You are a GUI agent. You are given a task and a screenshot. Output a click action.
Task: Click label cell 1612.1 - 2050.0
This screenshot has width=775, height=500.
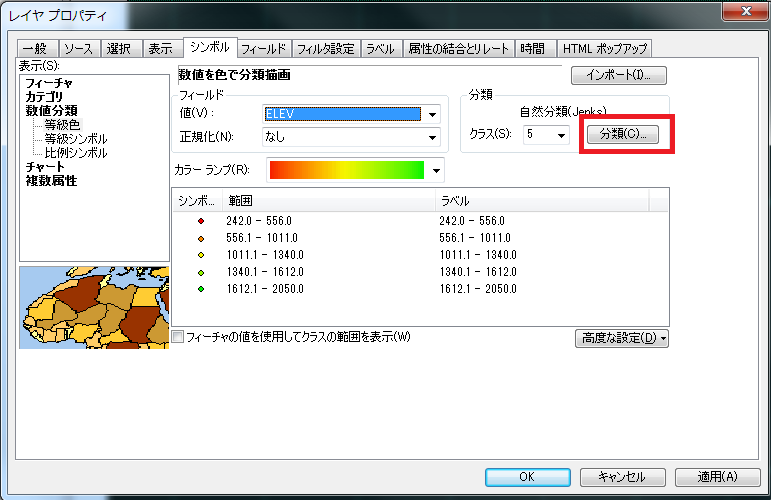click(x=478, y=289)
